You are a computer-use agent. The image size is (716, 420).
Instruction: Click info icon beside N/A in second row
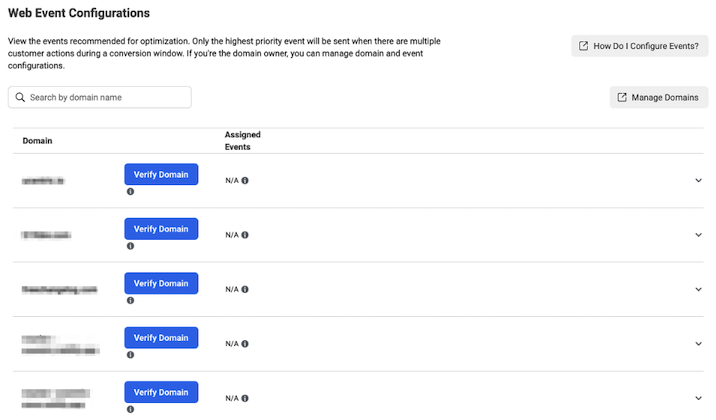(245, 235)
